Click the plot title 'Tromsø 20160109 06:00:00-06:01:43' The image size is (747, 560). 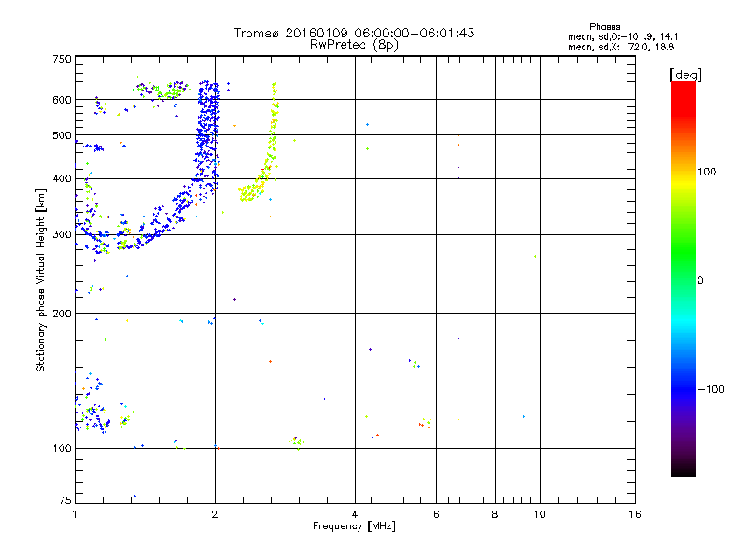[354, 33]
